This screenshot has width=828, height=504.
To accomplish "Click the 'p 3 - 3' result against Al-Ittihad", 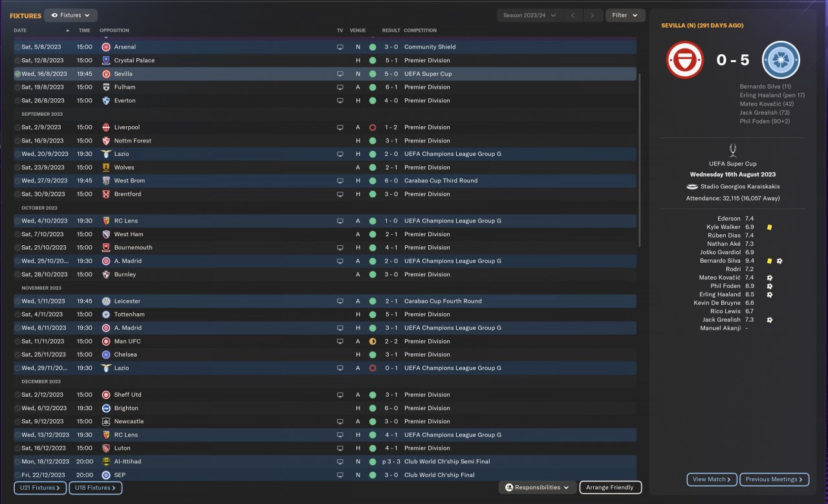I will point(390,461).
